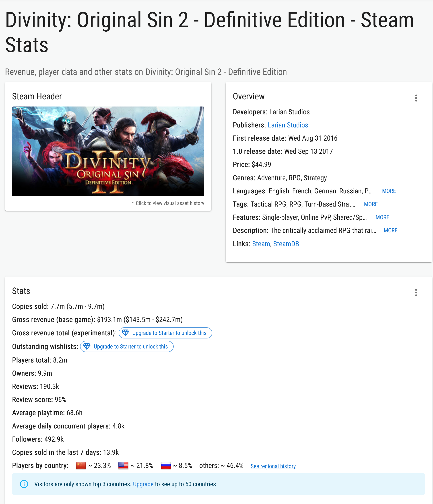Image resolution: width=433 pixels, height=504 pixels.
Task: Click the Upgrade link in the countries notice
Action: pyautogui.click(x=143, y=484)
